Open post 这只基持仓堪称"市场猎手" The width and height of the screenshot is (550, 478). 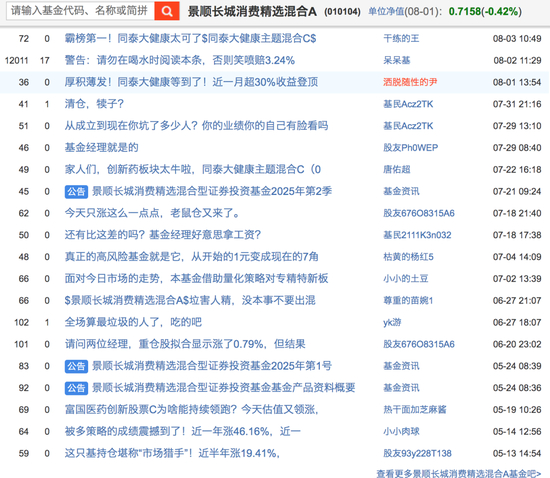tap(172, 453)
